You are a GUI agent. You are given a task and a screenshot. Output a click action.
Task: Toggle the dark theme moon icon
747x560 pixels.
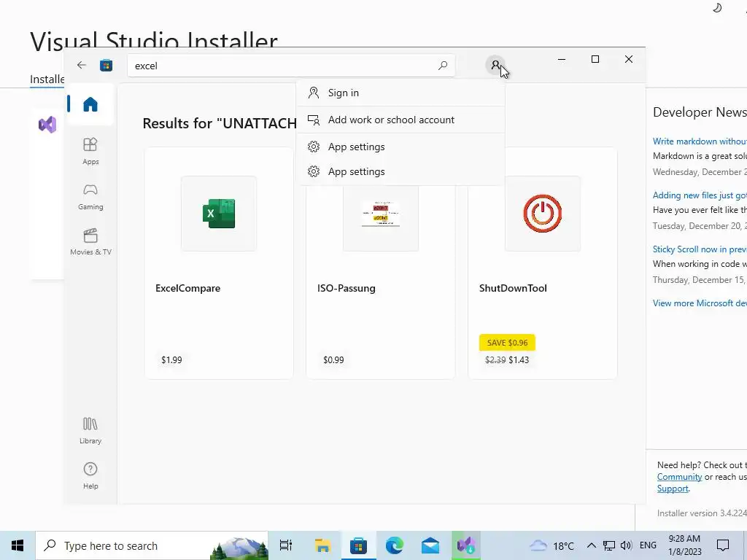point(717,7)
